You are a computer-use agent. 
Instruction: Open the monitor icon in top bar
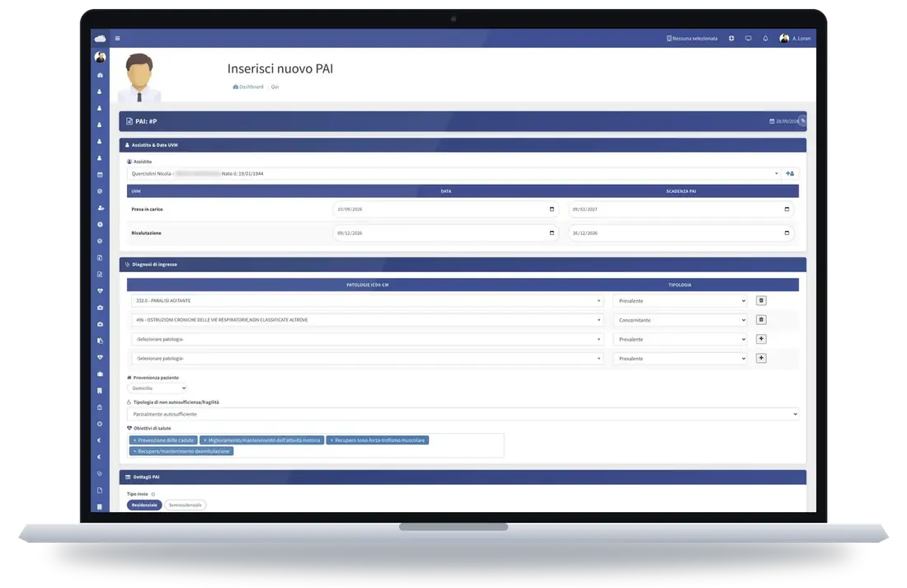(748, 39)
